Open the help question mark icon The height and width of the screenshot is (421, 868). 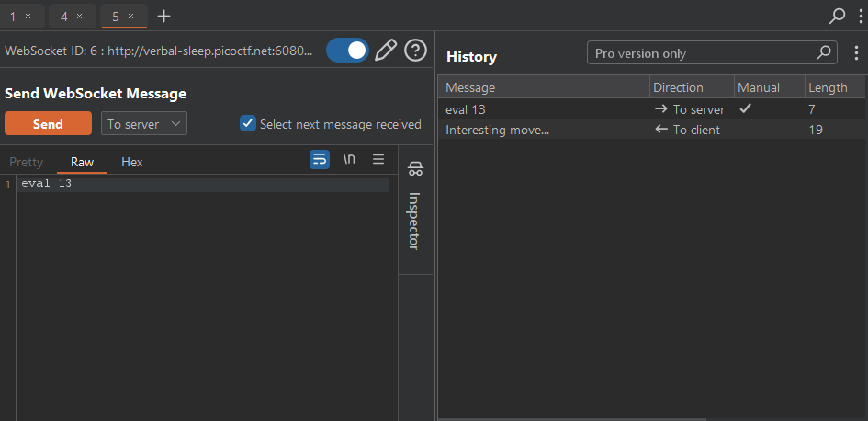coord(415,51)
